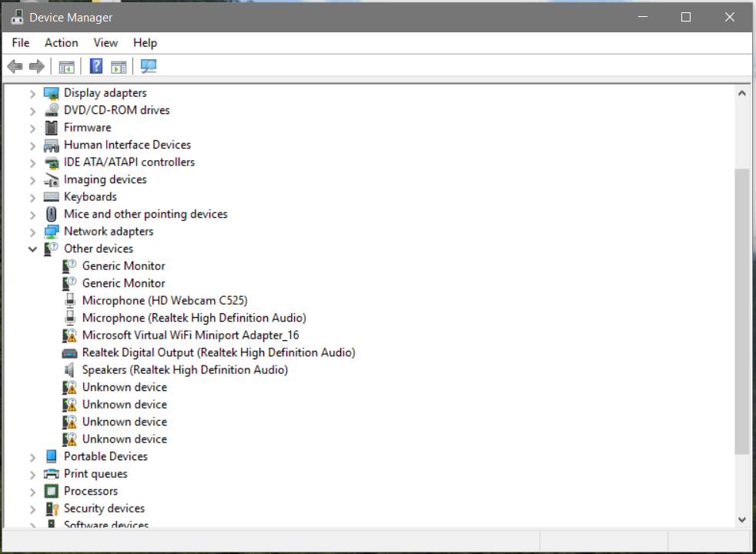This screenshot has width=756, height=554.
Task: Expand the Security devices node
Action: [x=32, y=509]
